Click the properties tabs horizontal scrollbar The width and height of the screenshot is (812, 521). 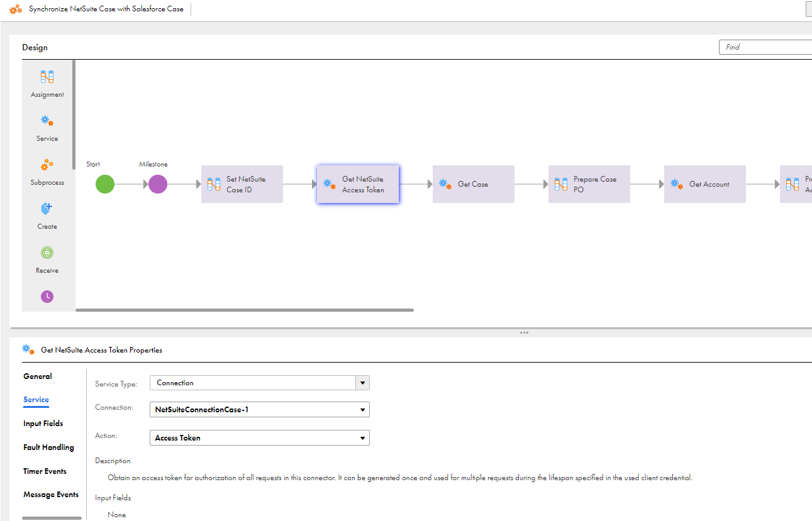click(52, 518)
